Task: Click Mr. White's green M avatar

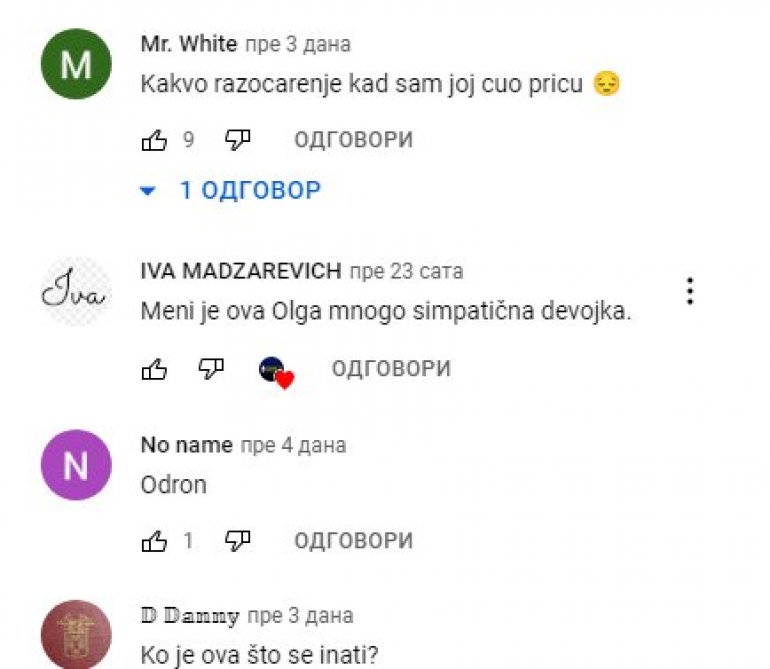Action: pyautogui.click(x=76, y=64)
